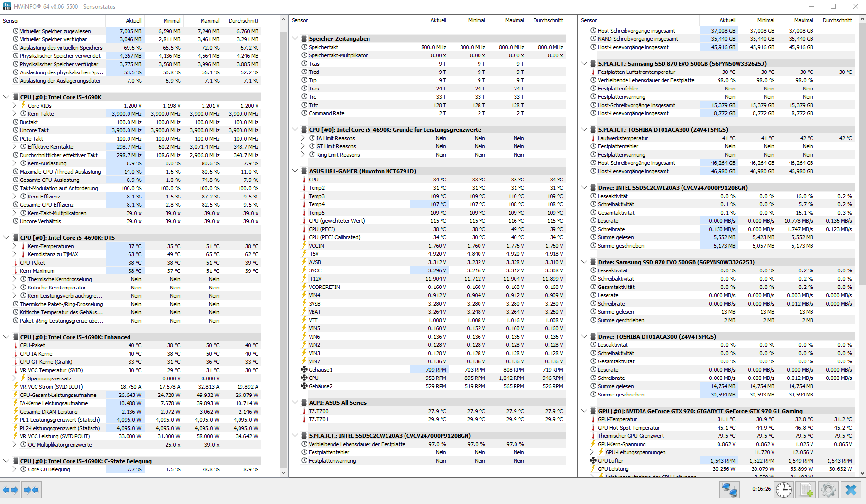Expand the Core VIDs row

14,106
